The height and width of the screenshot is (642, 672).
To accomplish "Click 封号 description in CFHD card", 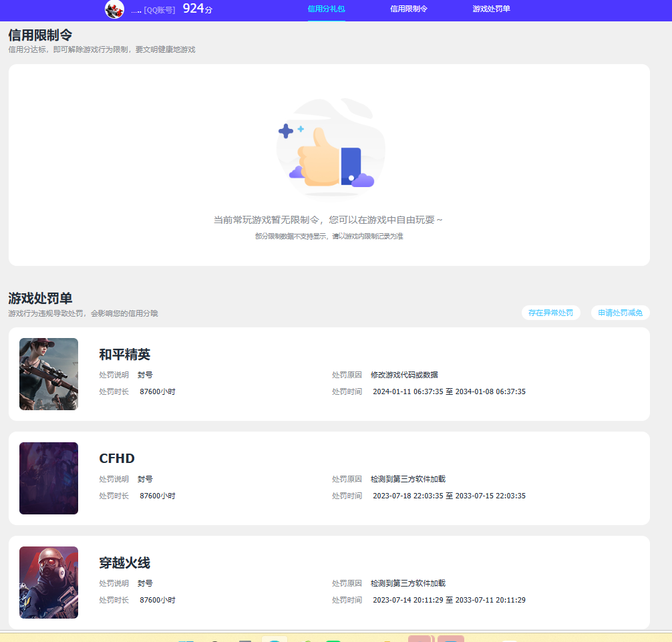I will pos(145,479).
